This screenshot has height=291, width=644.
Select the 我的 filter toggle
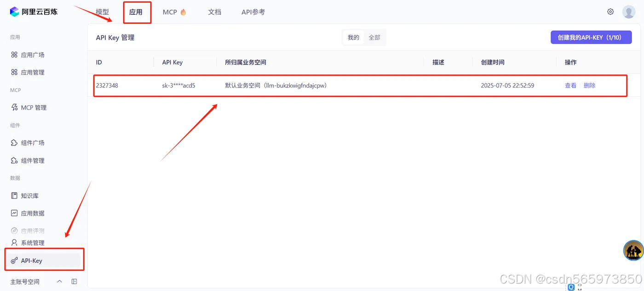click(x=353, y=38)
